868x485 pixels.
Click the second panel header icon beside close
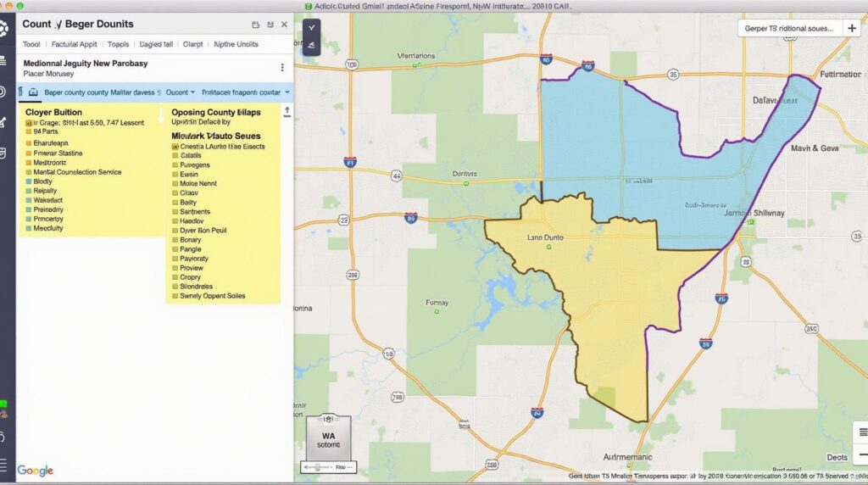click(x=270, y=25)
